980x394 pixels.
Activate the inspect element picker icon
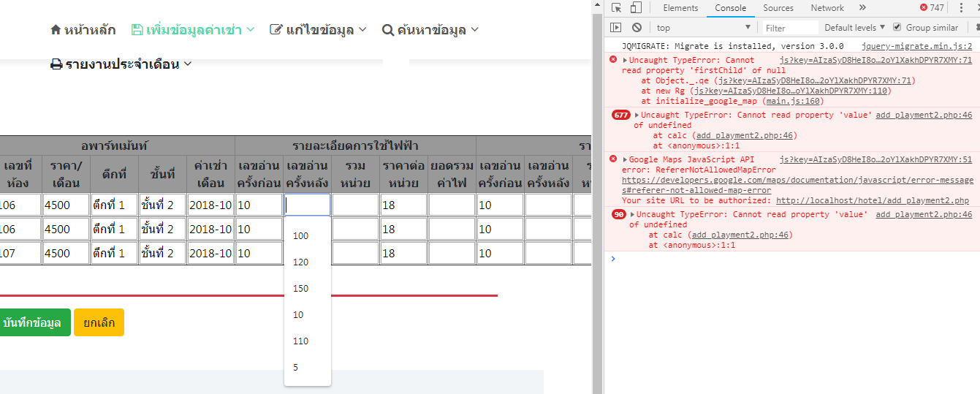[x=617, y=8]
